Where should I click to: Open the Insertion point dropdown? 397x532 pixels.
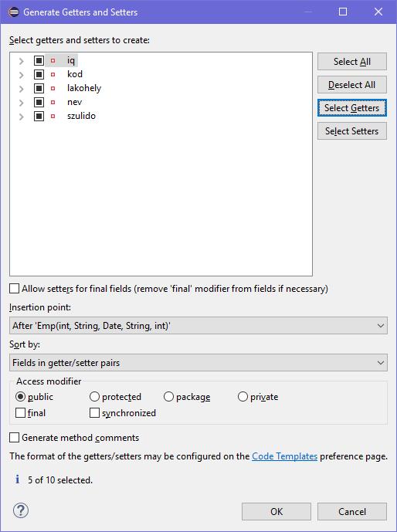click(x=198, y=326)
